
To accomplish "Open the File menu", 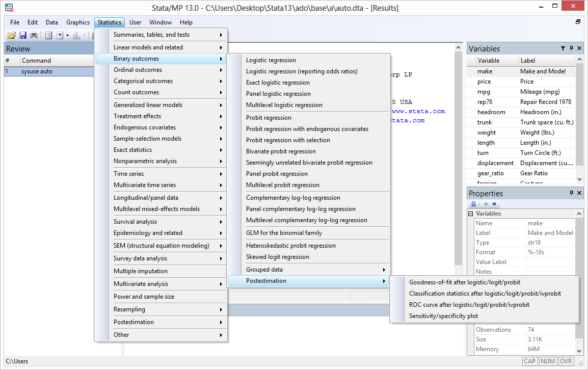I will click(x=15, y=22).
